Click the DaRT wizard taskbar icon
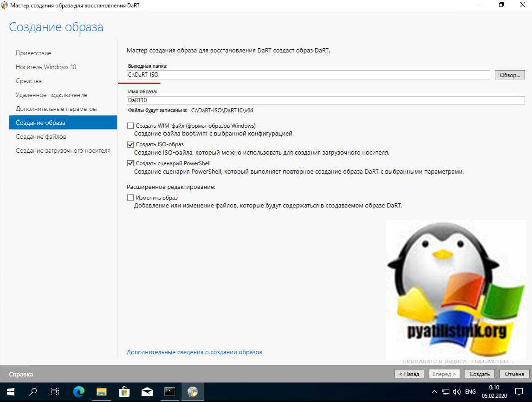Viewport: 532px width, 402px height. tap(193, 391)
